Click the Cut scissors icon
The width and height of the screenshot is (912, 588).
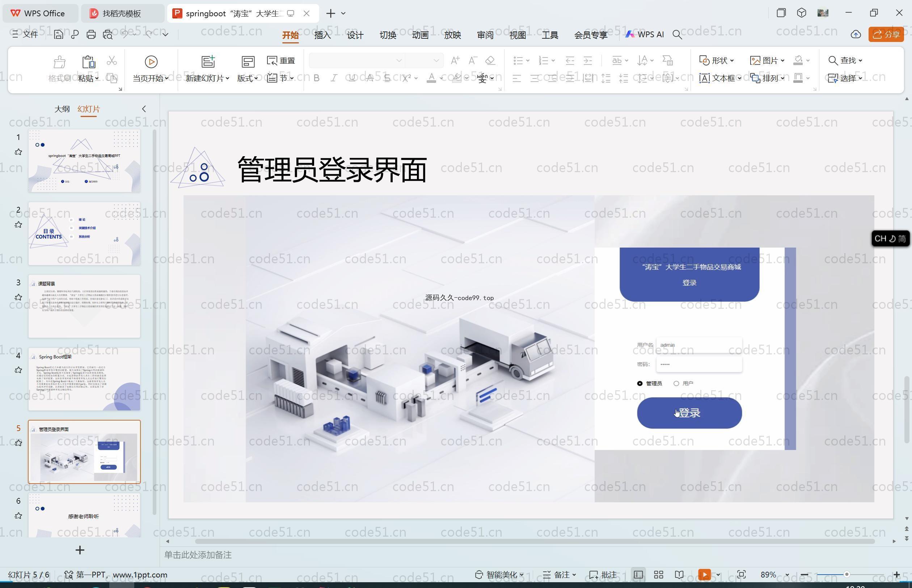pyautogui.click(x=111, y=60)
